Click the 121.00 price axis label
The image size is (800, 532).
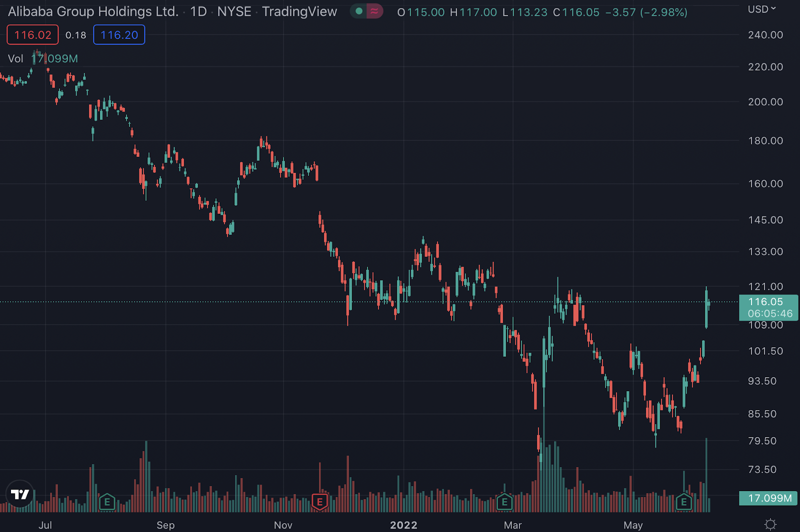765,287
